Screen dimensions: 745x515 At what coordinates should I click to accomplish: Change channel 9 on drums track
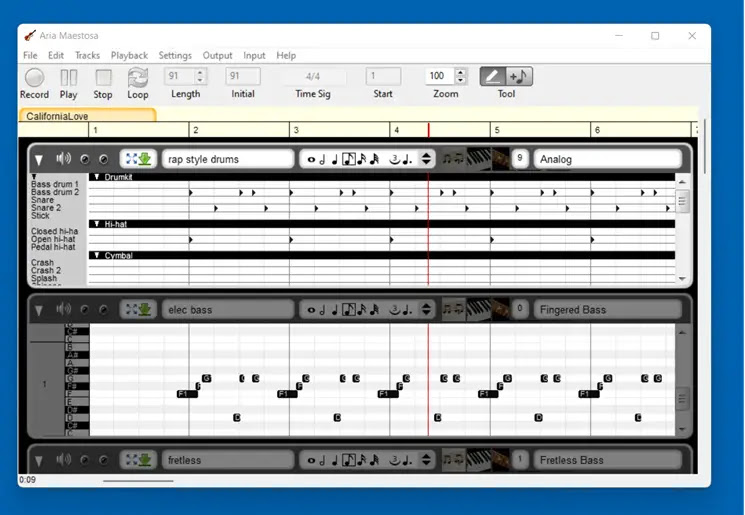click(x=520, y=158)
